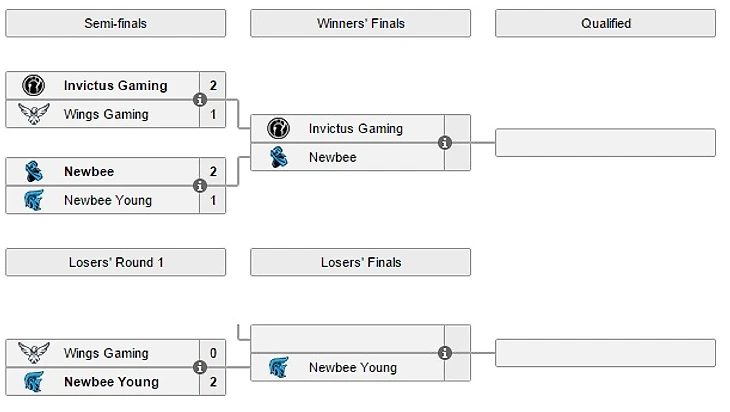Click Wings Gaming logo in Semi-finals match

33,114
